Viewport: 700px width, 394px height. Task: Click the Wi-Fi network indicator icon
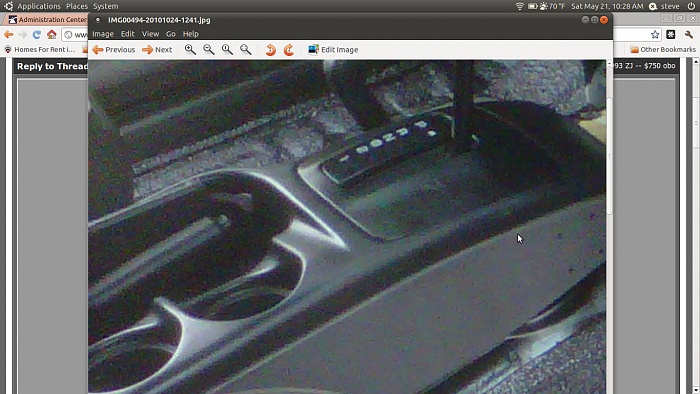[519, 6]
